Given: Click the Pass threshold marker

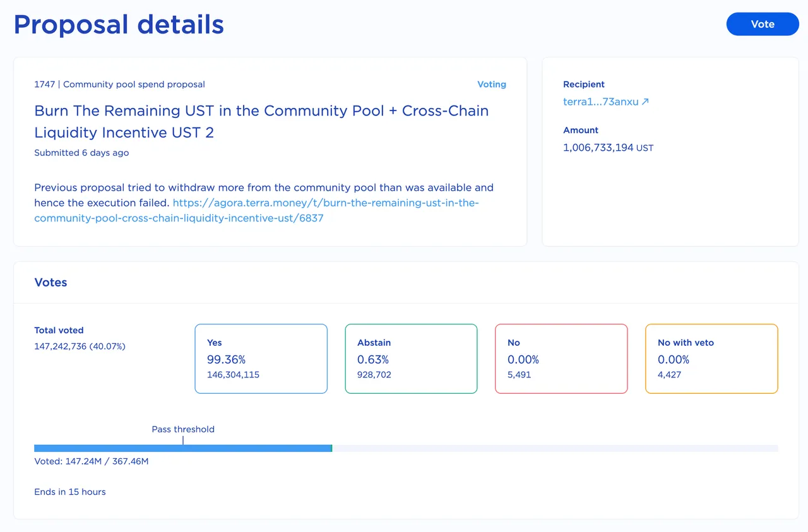Looking at the screenshot, I should [x=183, y=440].
